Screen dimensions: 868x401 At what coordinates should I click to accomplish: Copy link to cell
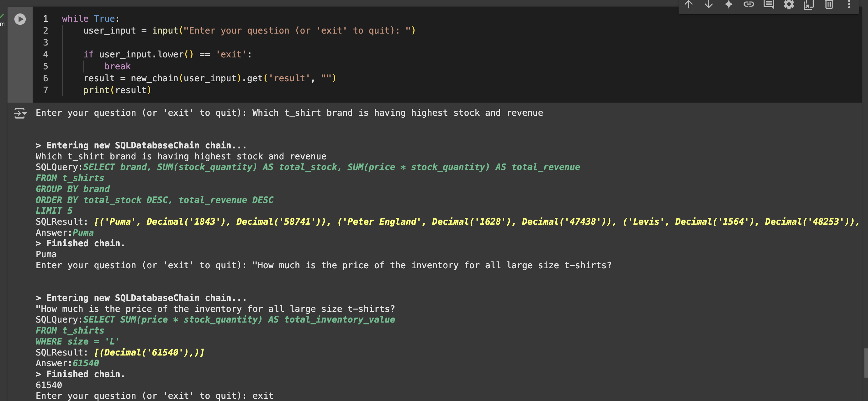point(749,4)
